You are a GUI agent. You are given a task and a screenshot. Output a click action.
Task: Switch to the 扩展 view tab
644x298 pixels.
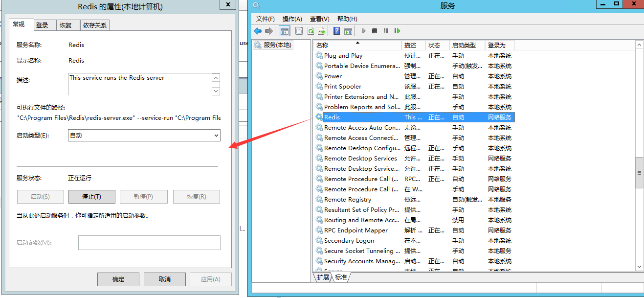[323, 277]
